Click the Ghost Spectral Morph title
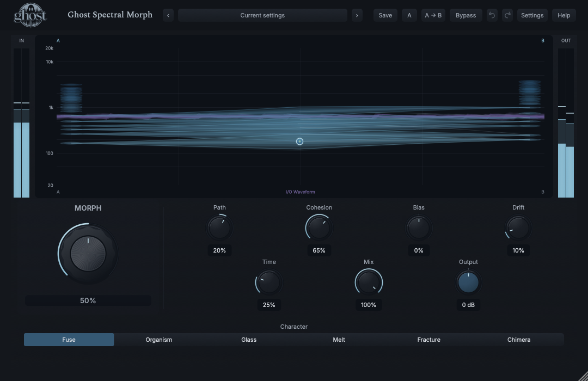This screenshot has height=381, width=588. pos(110,15)
